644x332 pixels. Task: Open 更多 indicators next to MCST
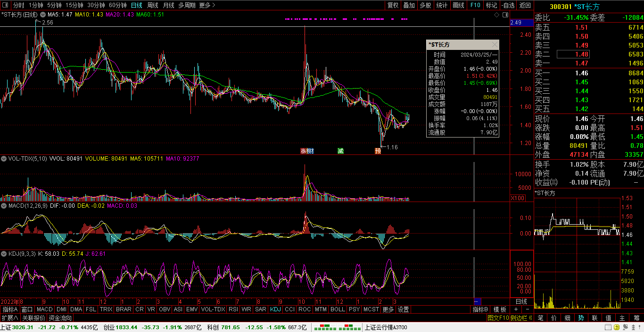tap(388, 309)
